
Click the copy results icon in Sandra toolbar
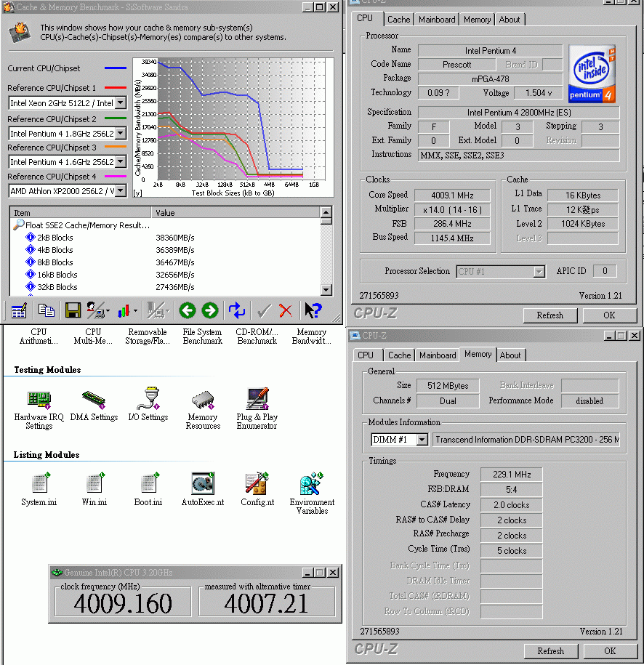[x=47, y=311]
